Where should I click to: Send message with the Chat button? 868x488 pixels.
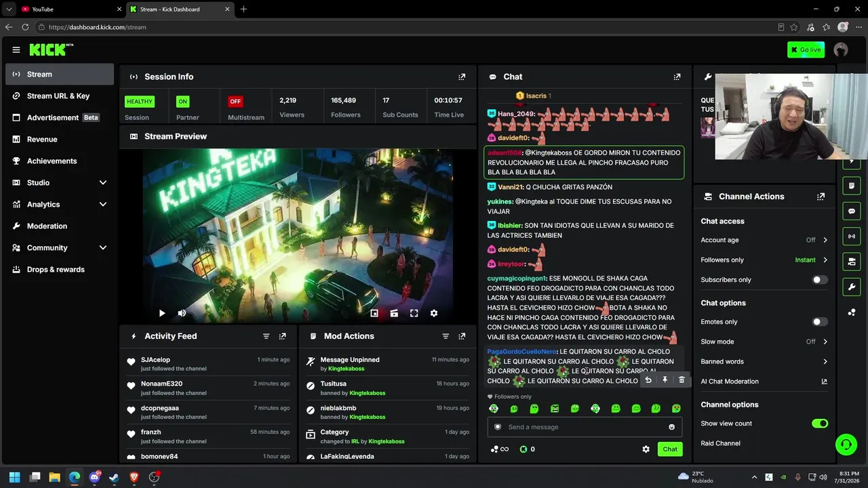pyautogui.click(x=670, y=449)
